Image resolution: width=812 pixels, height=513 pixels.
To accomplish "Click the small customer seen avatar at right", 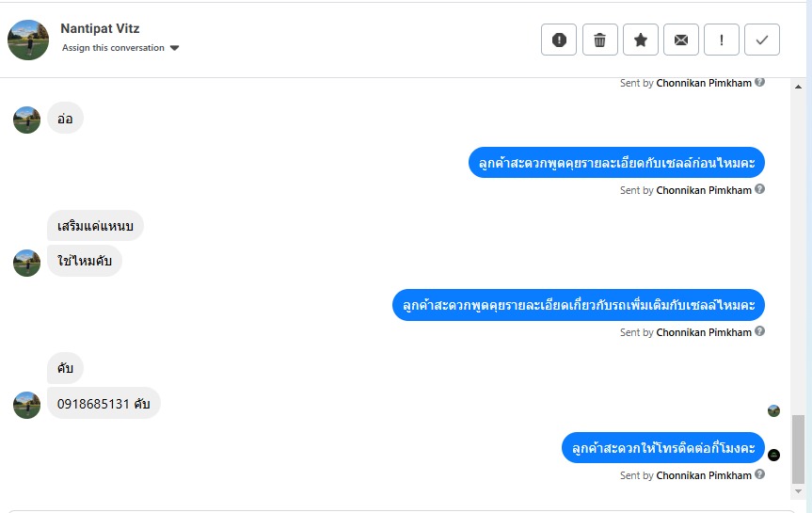I will tap(773, 410).
